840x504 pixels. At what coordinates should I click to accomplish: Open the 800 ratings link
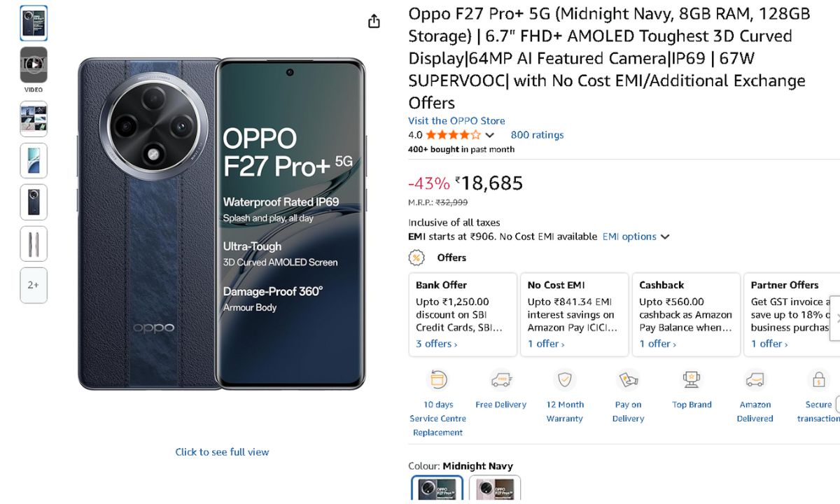coord(537,135)
